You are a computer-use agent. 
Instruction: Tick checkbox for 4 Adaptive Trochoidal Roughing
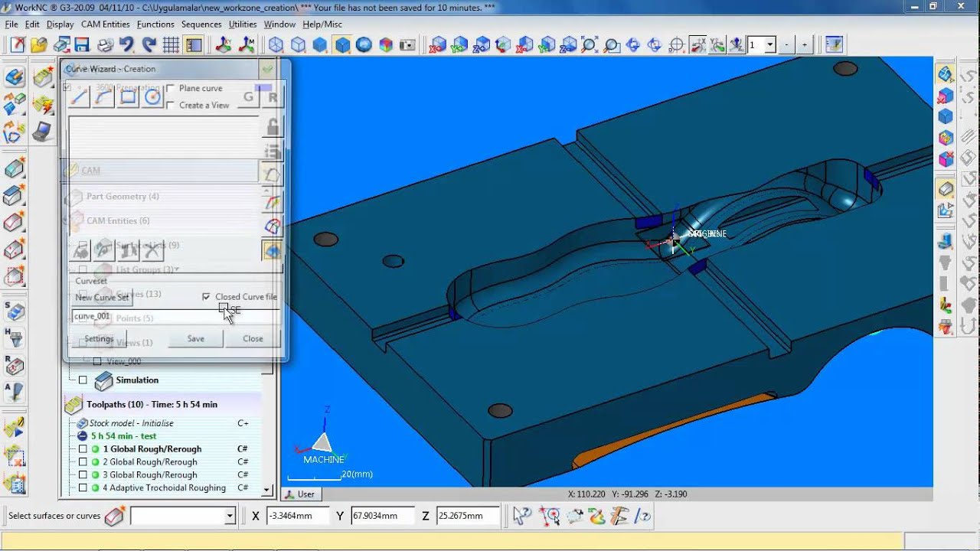point(83,487)
